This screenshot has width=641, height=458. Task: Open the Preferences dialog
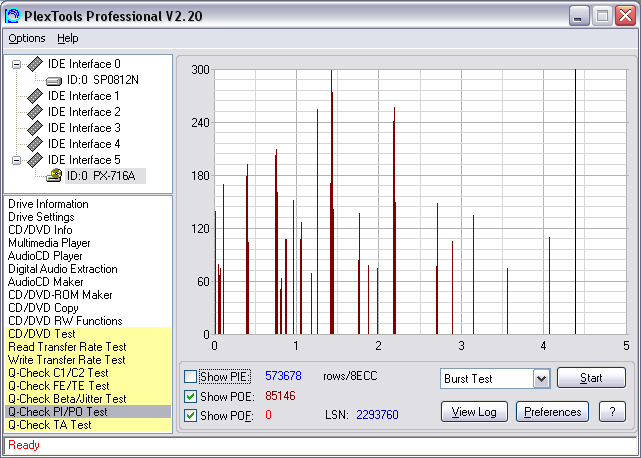pos(552,412)
